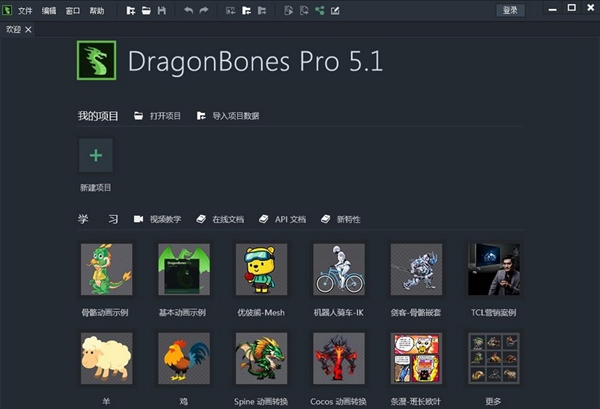Open the 新特性 link
The width and height of the screenshot is (600, 409).
pyautogui.click(x=349, y=219)
